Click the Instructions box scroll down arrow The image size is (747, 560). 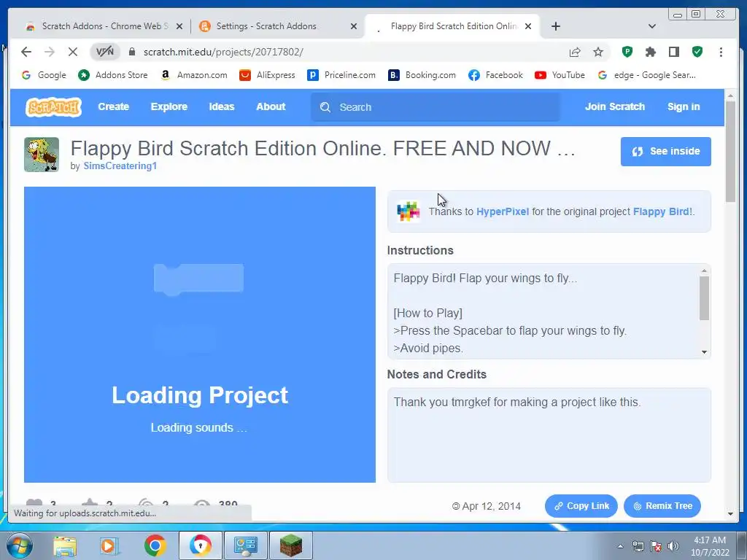pos(704,352)
